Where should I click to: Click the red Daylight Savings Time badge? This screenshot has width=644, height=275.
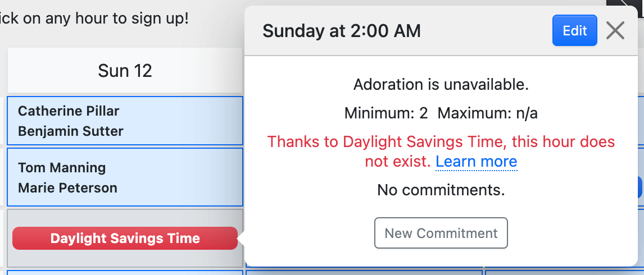[x=125, y=239]
